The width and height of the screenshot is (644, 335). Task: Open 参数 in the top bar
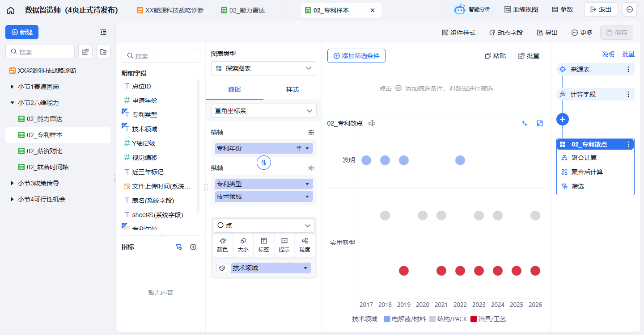click(562, 9)
